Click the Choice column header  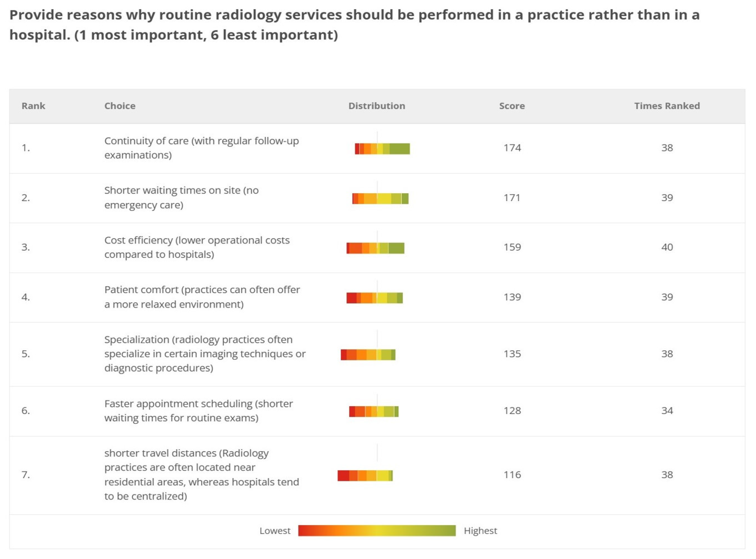tap(120, 106)
